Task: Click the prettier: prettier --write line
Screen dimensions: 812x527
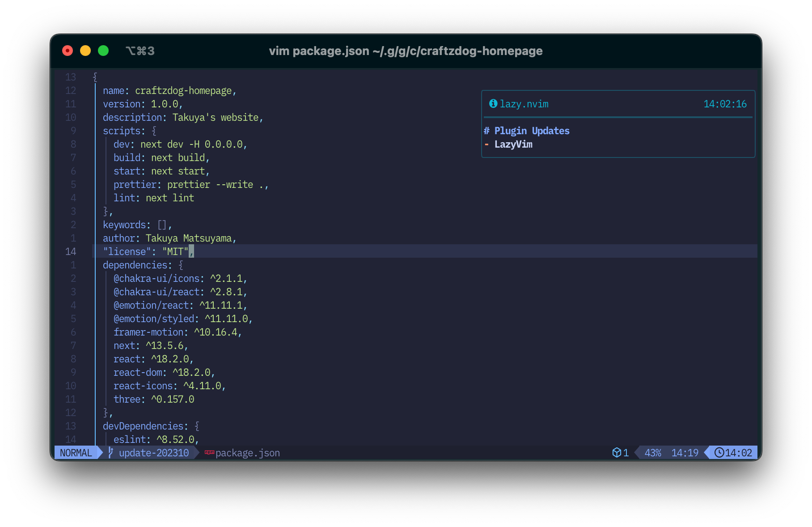Action: tap(191, 184)
